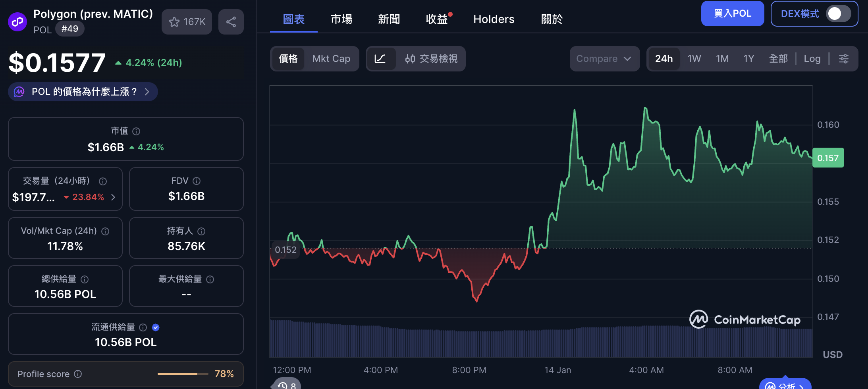
Task: Open the Holders tab
Action: click(493, 19)
